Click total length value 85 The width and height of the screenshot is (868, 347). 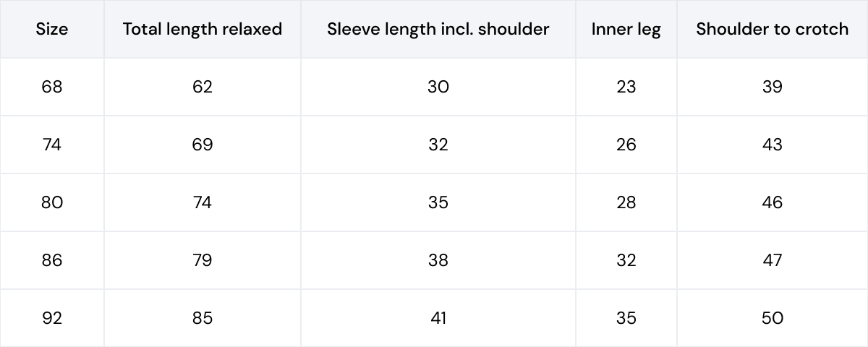pyautogui.click(x=203, y=318)
